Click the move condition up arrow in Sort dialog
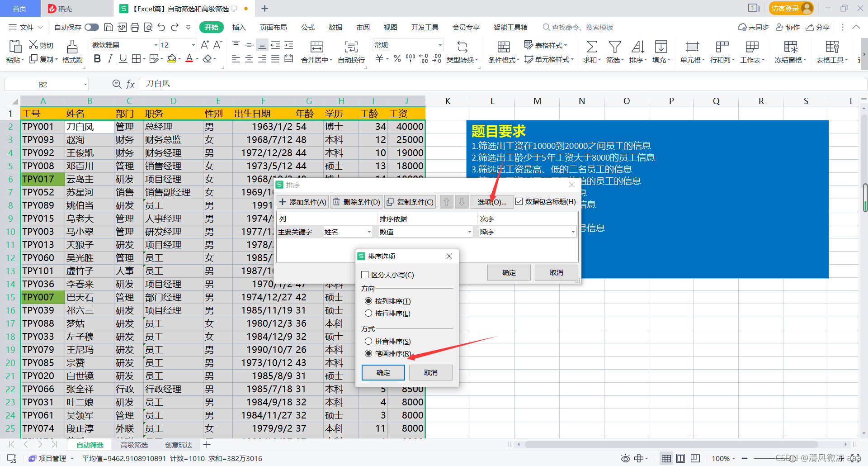The height and width of the screenshot is (466, 868). (446, 202)
